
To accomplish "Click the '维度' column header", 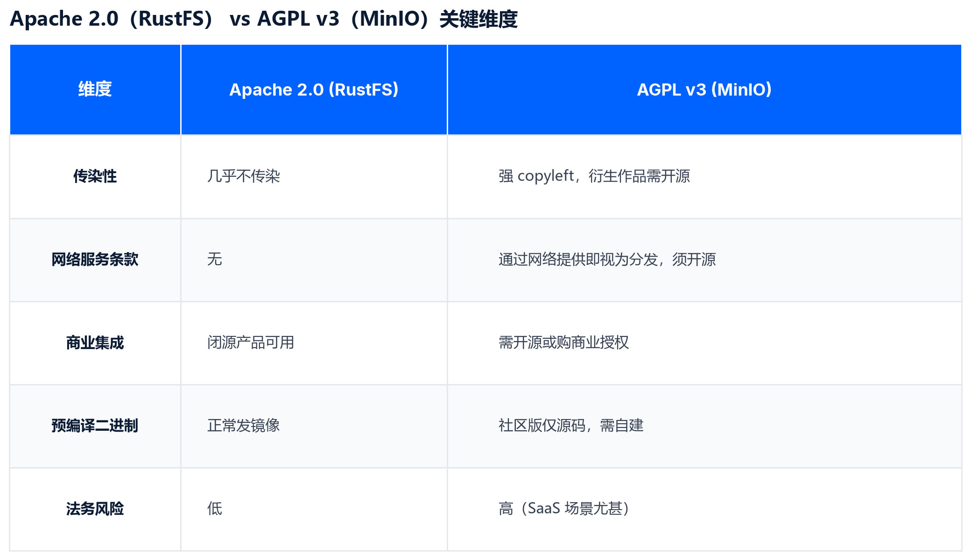I will 95,90.
